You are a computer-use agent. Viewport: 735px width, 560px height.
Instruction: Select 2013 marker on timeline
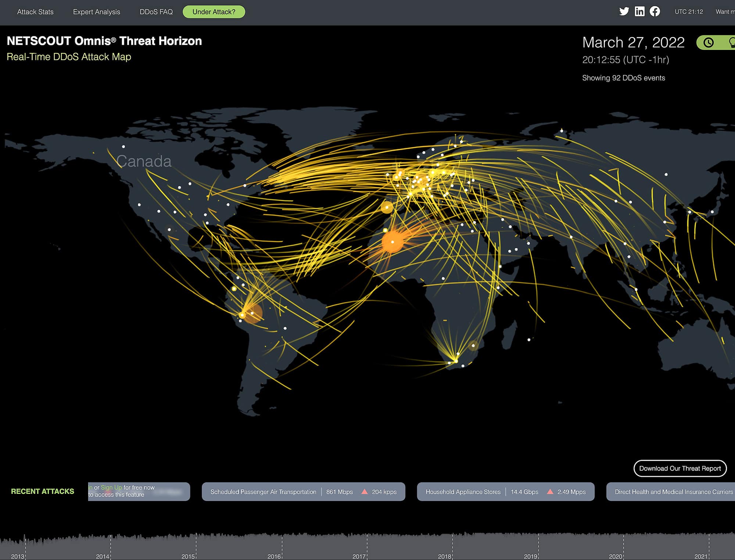tap(18, 556)
